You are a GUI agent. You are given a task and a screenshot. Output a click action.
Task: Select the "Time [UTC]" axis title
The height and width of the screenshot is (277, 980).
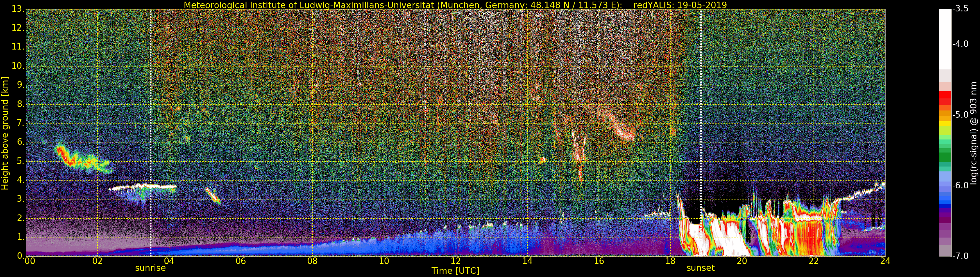455,270
